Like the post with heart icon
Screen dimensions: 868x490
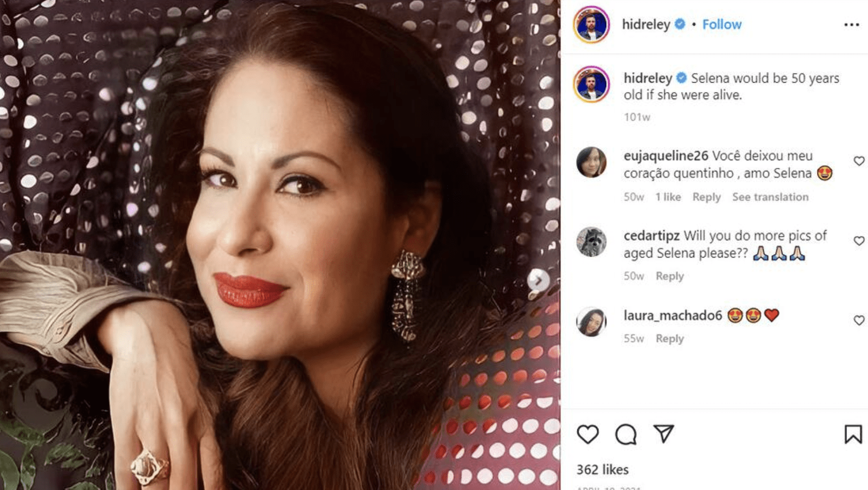587,434
